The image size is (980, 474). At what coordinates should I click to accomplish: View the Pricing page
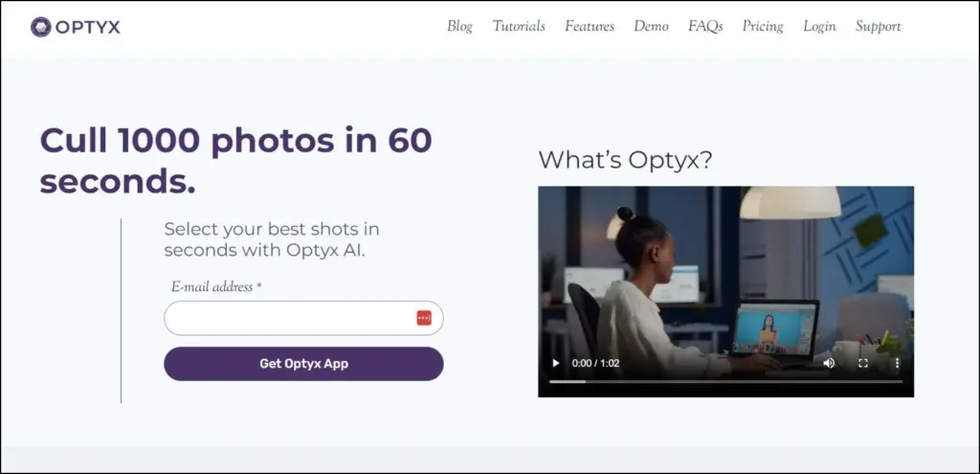tap(763, 27)
